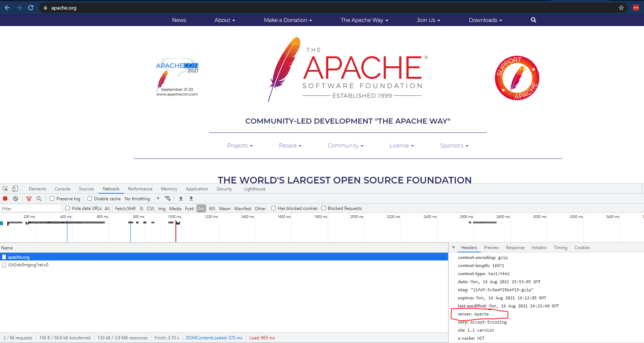
Task: Click the News link in site navigation
Action: click(179, 20)
